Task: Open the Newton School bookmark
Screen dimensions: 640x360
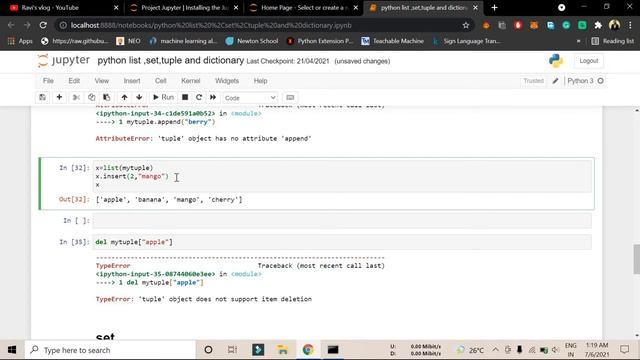Action: tap(252, 41)
